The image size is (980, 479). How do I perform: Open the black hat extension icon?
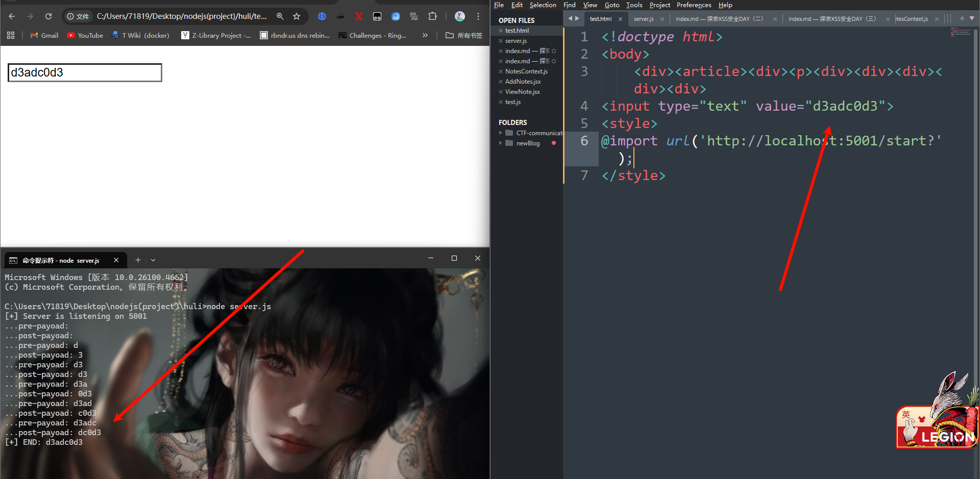(x=340, y=16)
